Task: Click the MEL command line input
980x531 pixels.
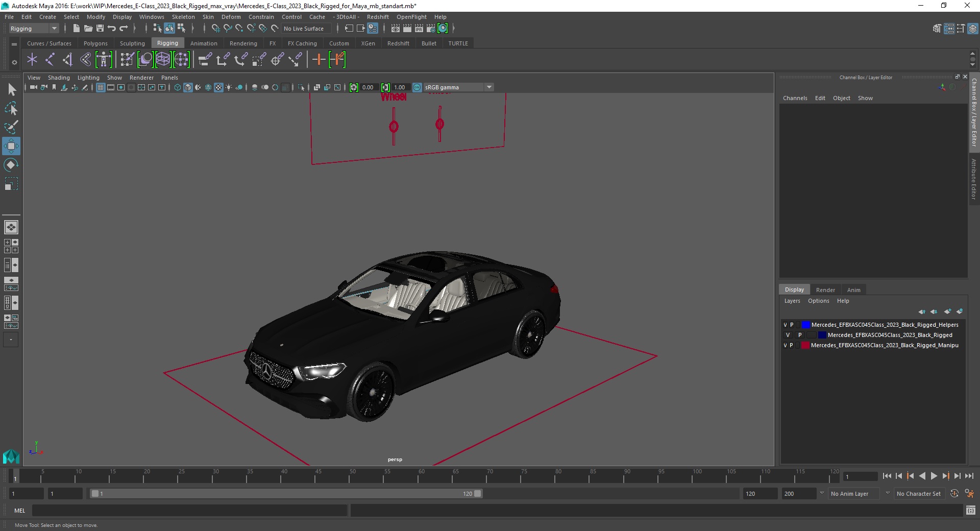Action: pos(189,510)
